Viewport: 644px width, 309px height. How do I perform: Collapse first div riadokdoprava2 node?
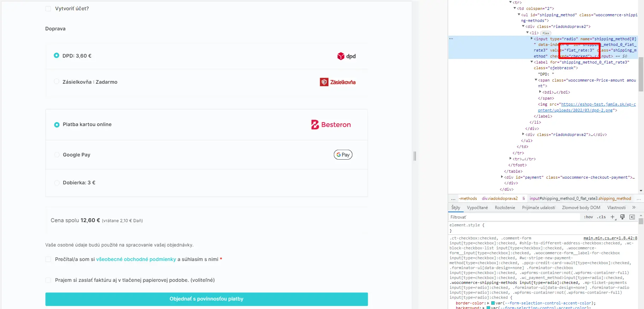[x=523, y=26]
